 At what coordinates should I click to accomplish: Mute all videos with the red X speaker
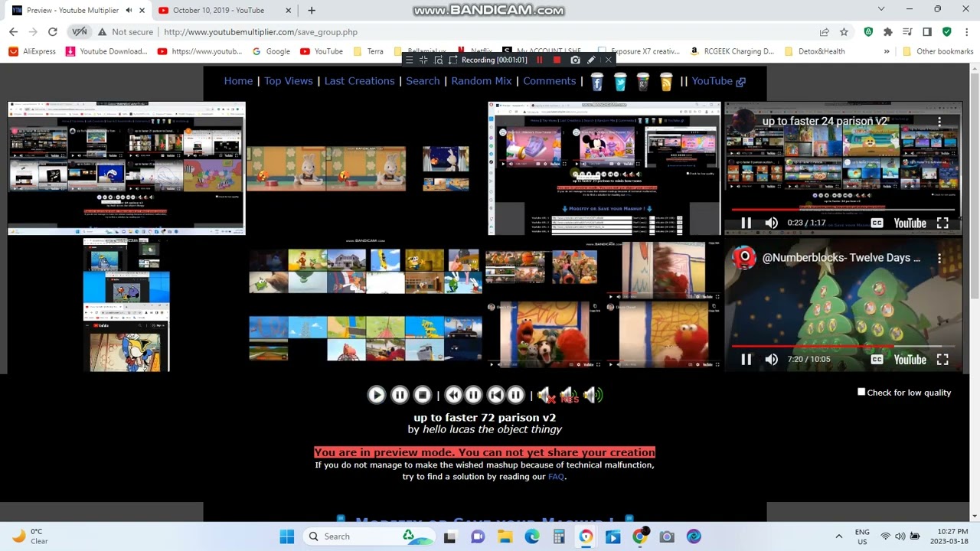tap(546, 395)
